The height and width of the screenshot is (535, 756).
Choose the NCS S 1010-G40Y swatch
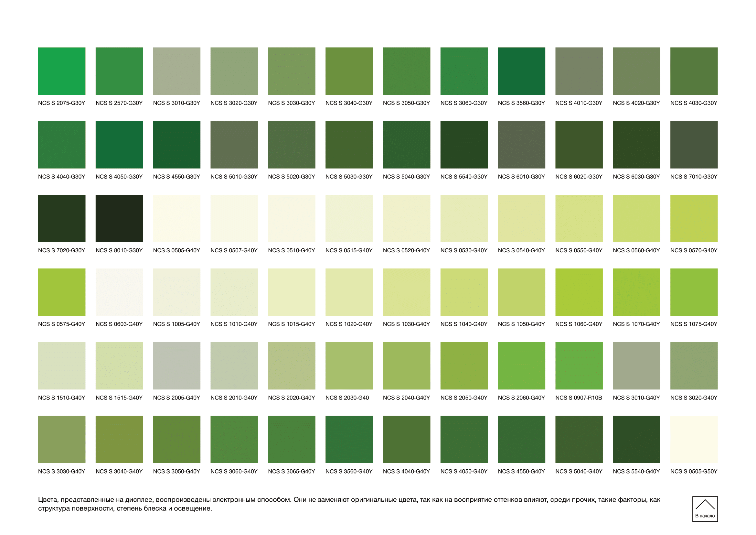[234, 292]
